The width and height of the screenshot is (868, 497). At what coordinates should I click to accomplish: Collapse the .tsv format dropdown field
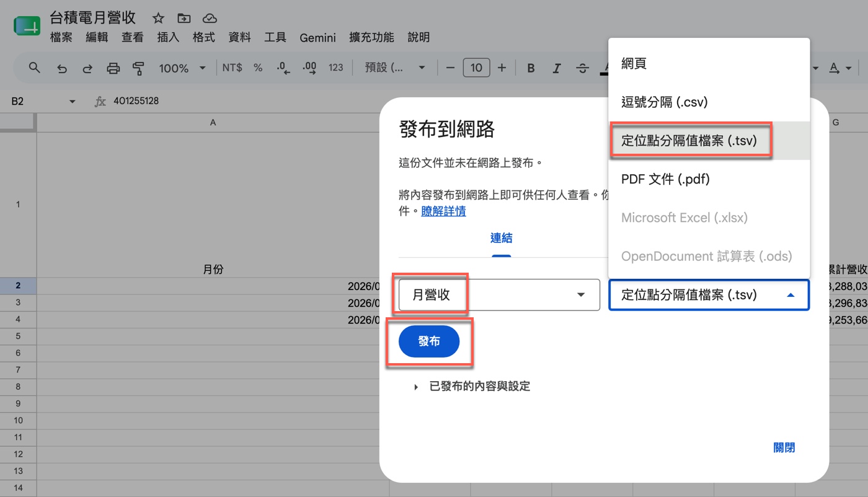coord(709,295)
